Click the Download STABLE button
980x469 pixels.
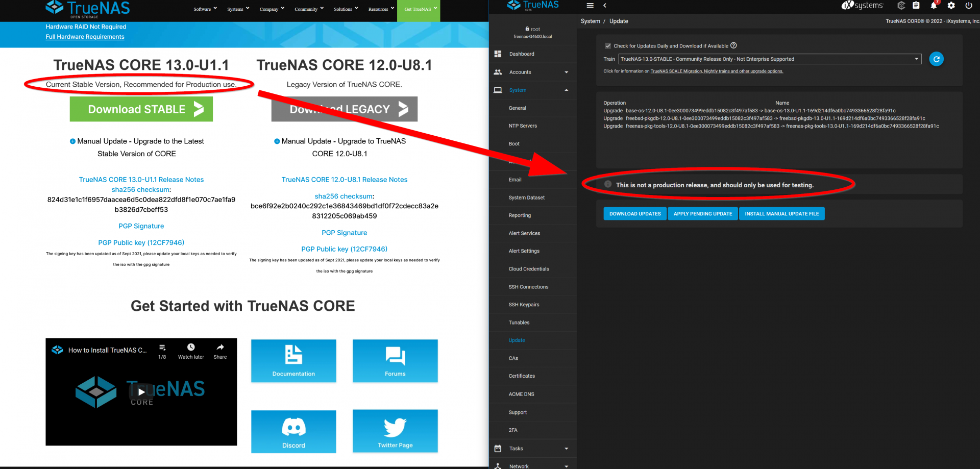141,109
